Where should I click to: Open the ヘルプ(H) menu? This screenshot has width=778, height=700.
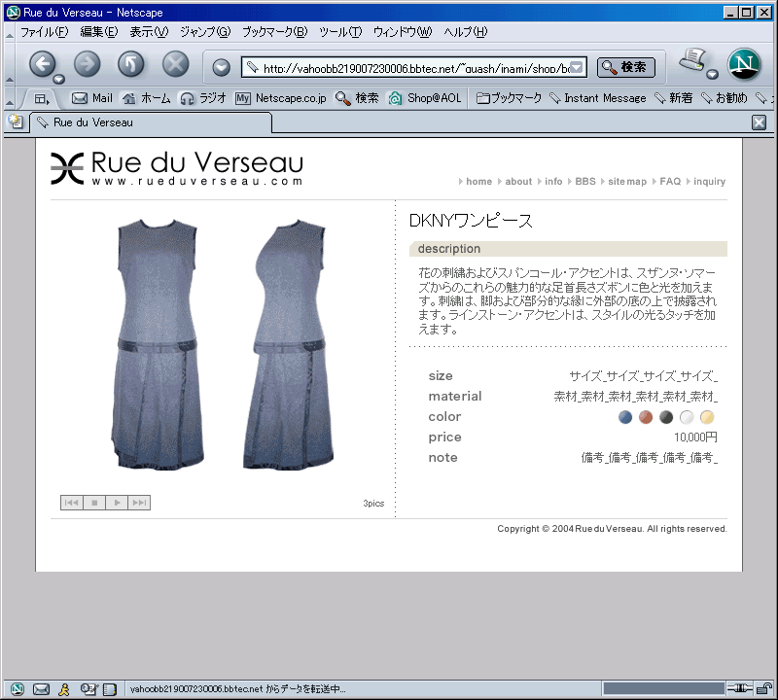[466, 32]
